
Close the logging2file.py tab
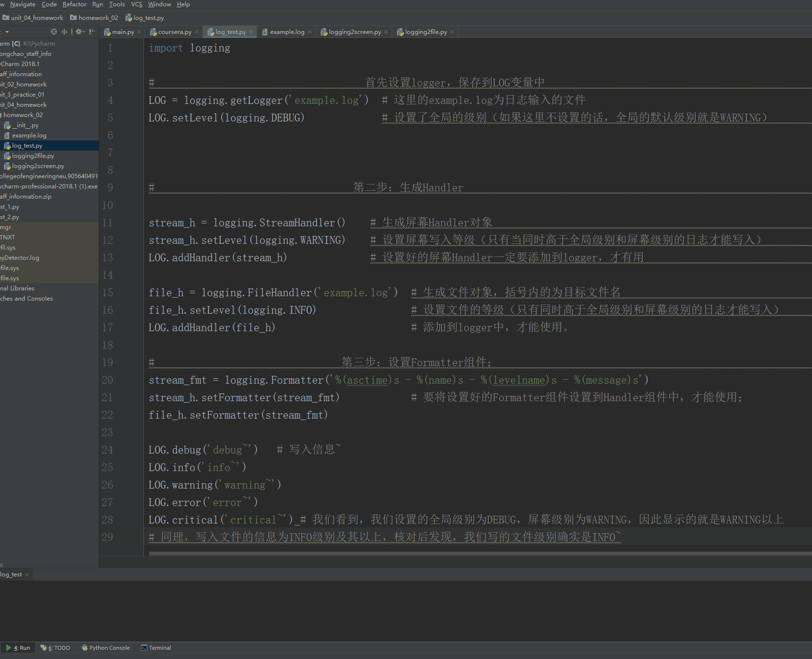coord(452,32)
